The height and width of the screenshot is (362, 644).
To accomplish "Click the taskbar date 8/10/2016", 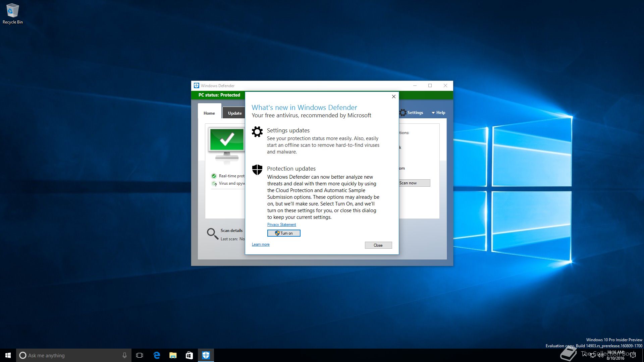I will coord(615,358).
